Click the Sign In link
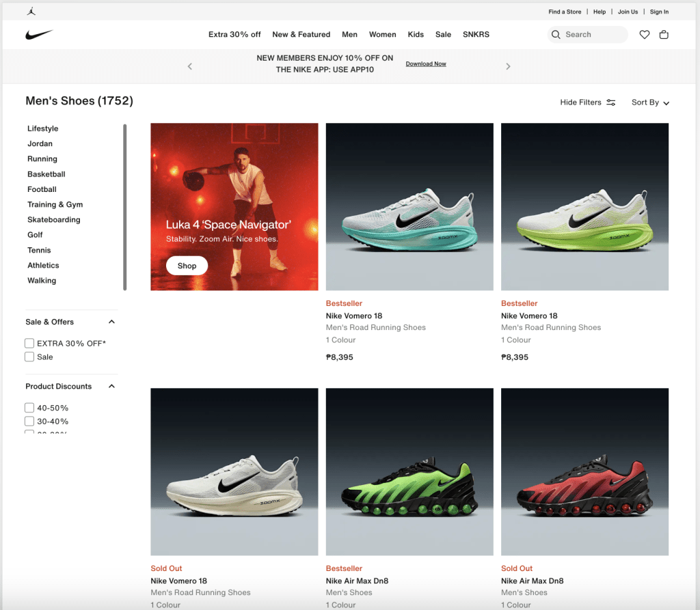The image size is (700, 610). tap(660, 12)
